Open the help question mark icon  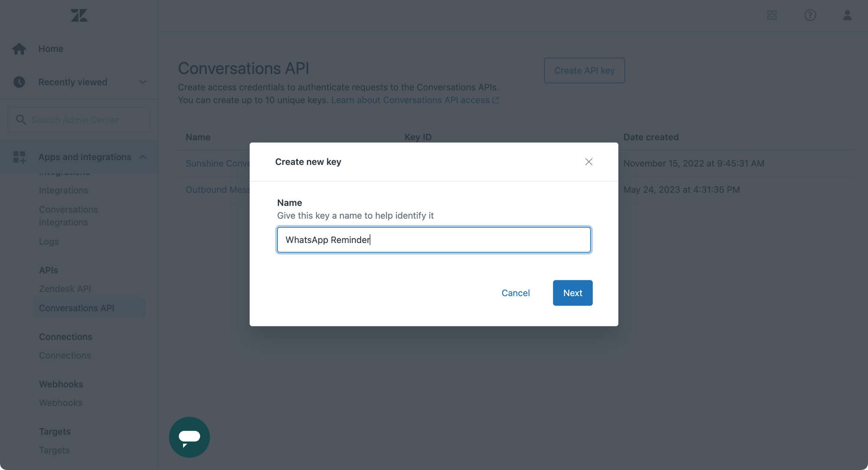click(x=810, y=15)
